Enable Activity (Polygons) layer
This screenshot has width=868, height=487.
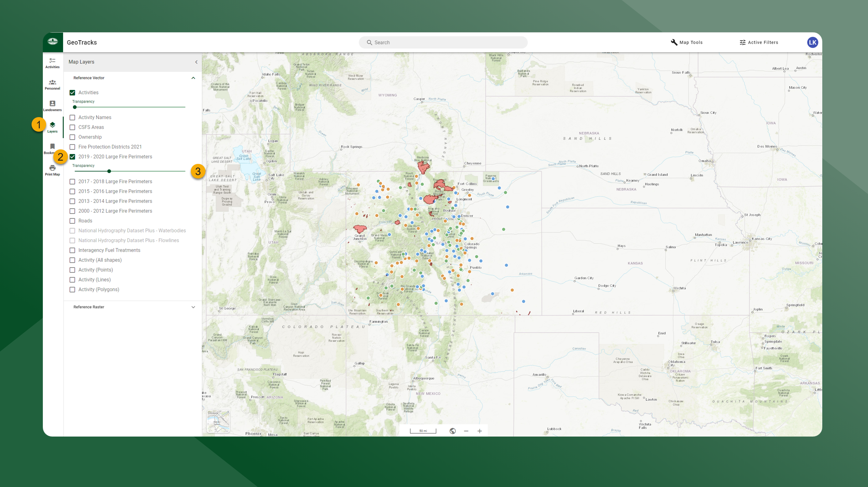click(73, 289)
